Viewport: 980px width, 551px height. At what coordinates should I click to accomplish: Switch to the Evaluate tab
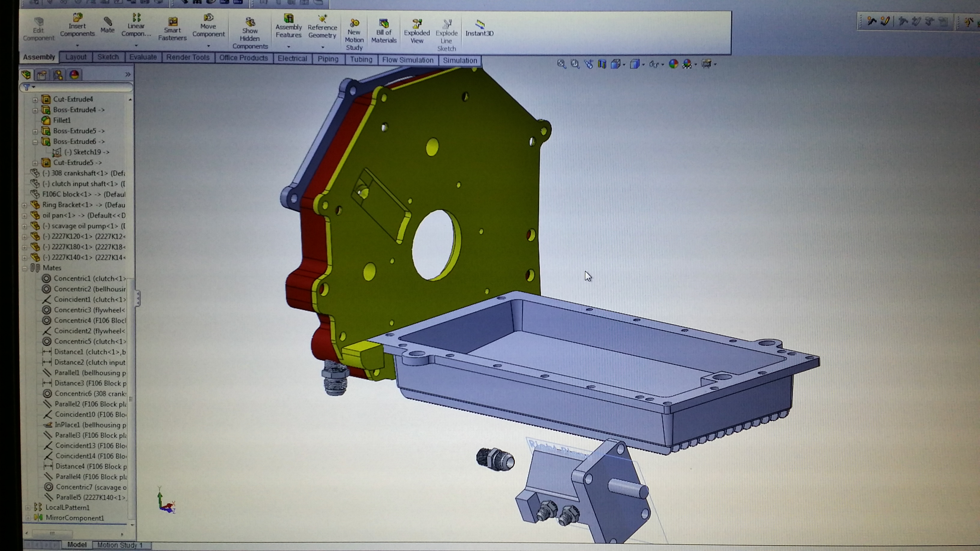pyautogui.click(x=143, y=57)
